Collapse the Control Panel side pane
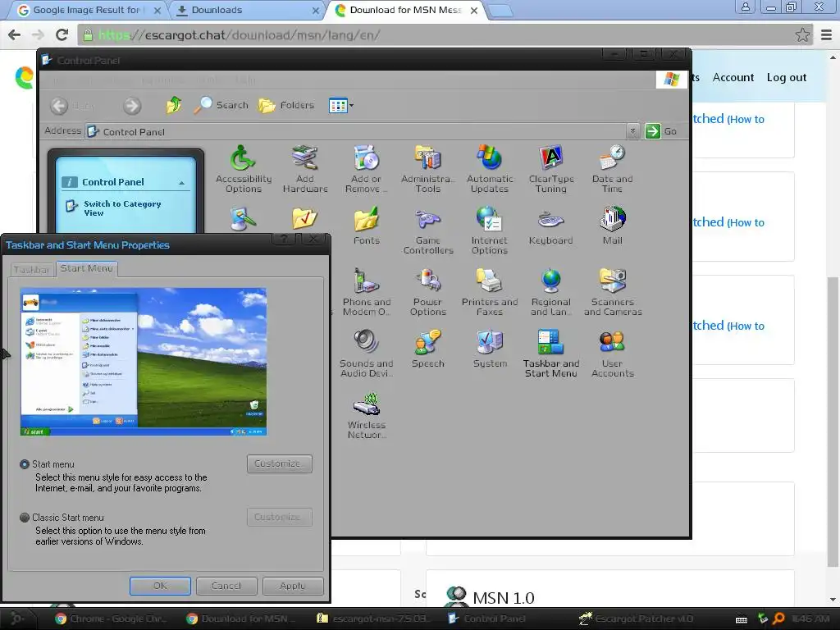The width and height of the screenshot is (840, 630). (x=181, y=183)
